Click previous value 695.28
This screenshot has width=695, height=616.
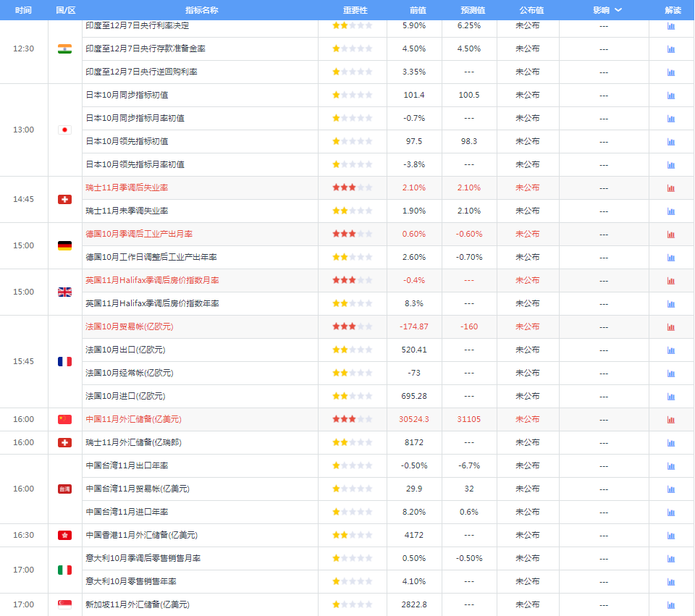[414, 396]
